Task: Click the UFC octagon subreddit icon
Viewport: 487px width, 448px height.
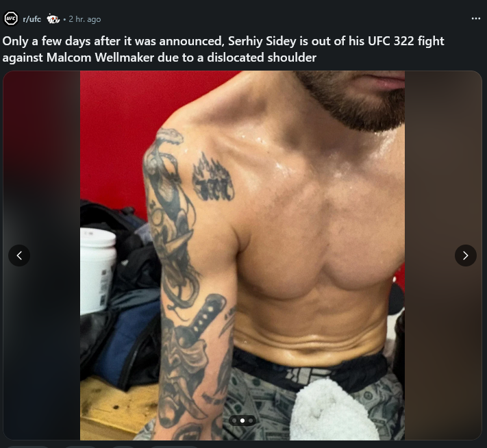Action: 11,18
